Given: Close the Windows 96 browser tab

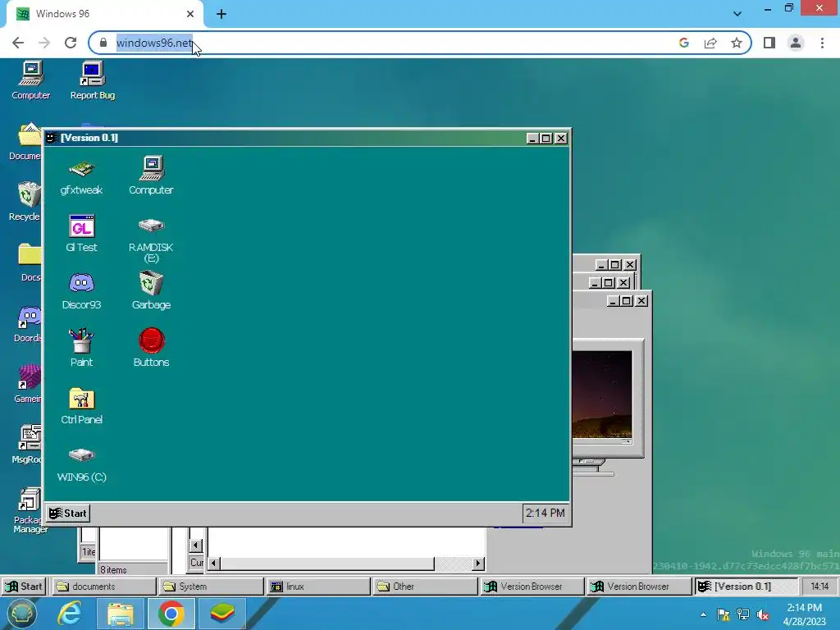Looking at the screenshot, I should (190, 14).
